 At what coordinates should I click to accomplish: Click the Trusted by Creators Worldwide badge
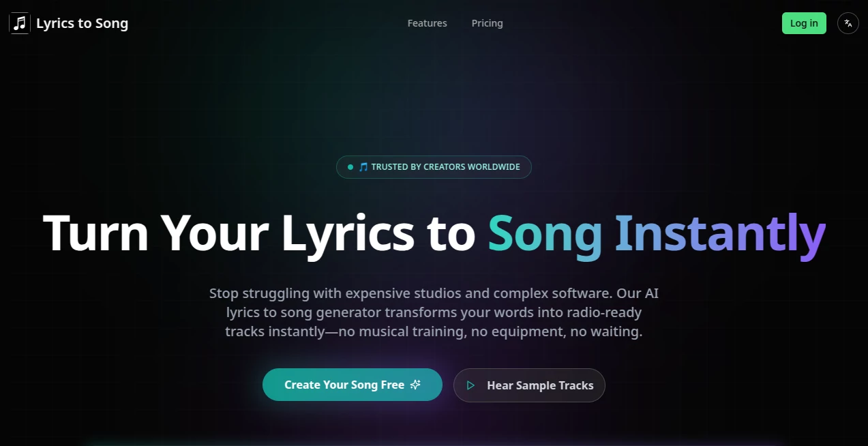434,166
